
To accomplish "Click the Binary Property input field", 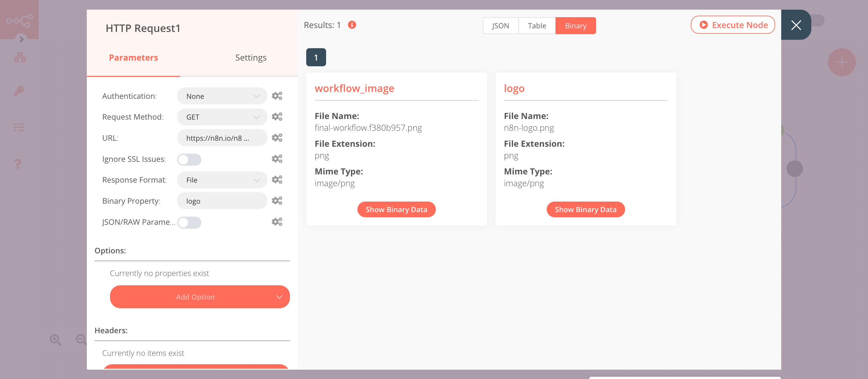I will pyautogui.click(x=222, y=200).
